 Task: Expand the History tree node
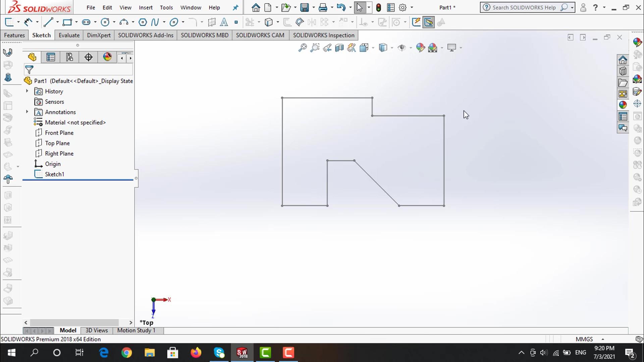tap(27, 91)
